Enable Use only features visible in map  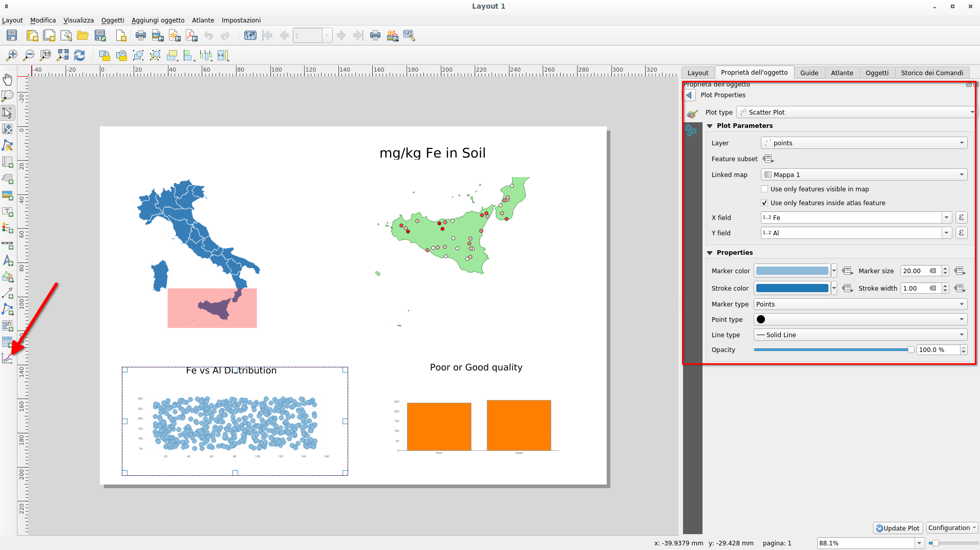765,189
